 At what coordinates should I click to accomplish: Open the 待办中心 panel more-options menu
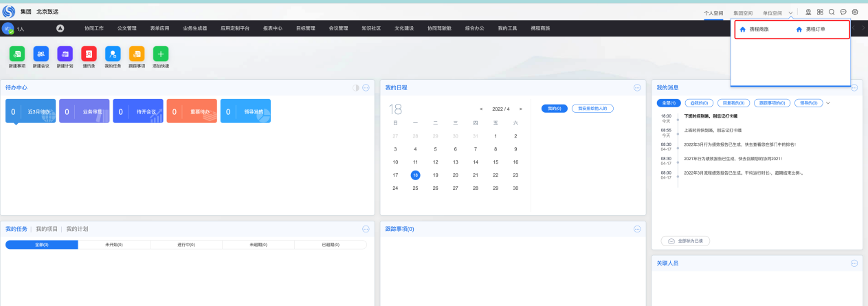[366, 88]
